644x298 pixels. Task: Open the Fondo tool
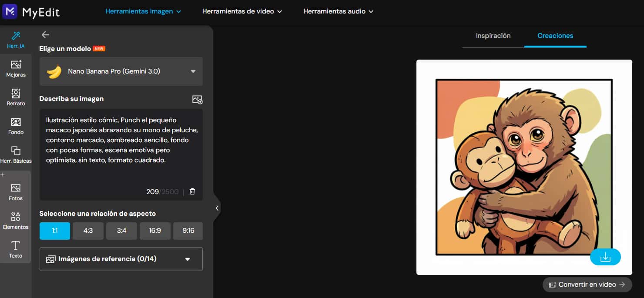(x=16, y=125)
